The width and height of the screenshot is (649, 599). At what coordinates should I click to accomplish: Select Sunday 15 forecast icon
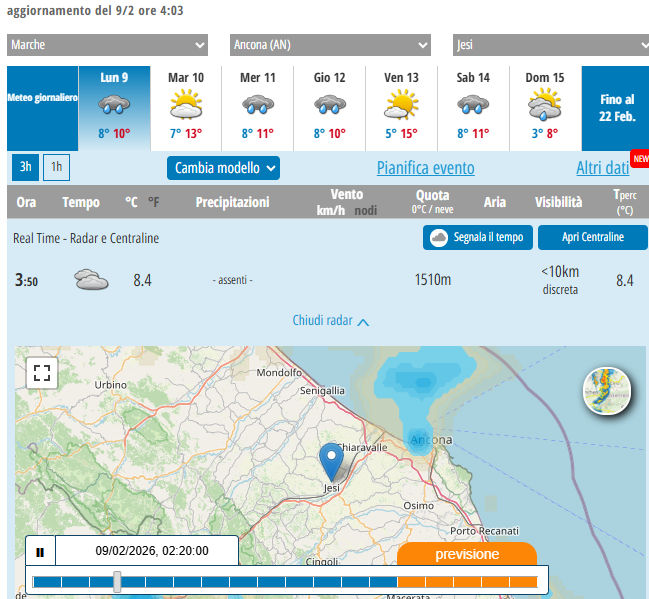pyautogui.click(x=545, y=104)
